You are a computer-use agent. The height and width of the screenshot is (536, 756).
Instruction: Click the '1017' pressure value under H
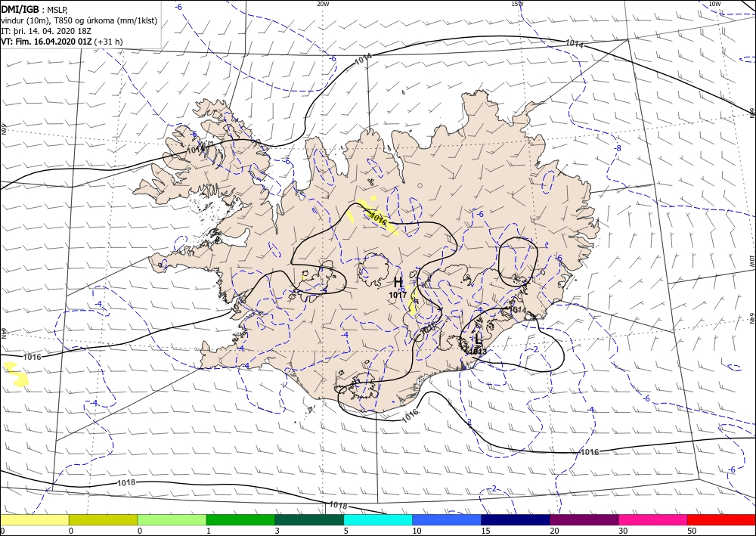click(x=398, y=294)
